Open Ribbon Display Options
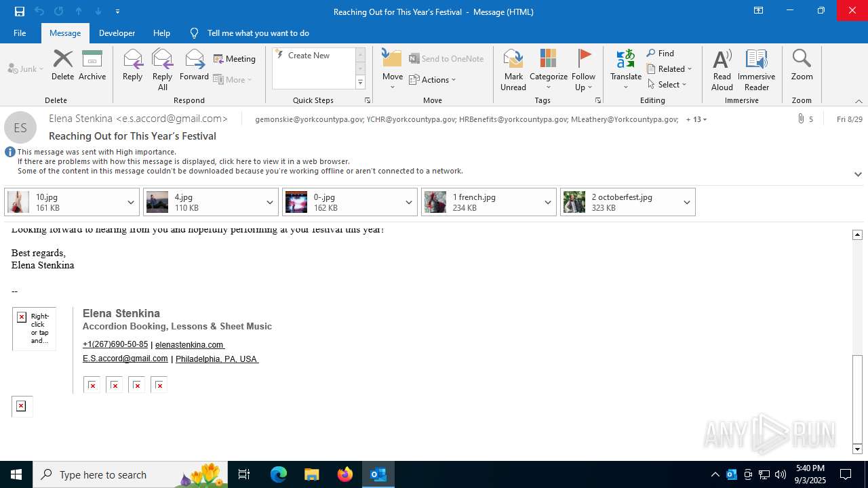Image resolution: width=868 pixels, height=488 pixels. 758,11
